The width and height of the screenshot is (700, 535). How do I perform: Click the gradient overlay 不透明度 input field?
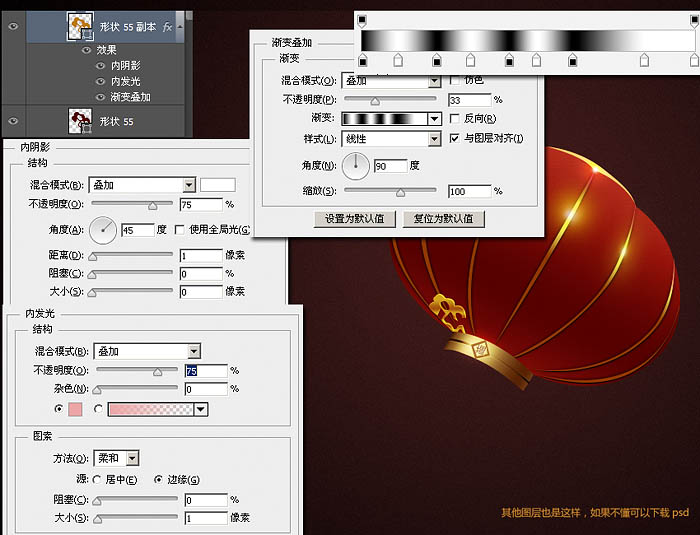pyautogui.click(x=469, y=100)
